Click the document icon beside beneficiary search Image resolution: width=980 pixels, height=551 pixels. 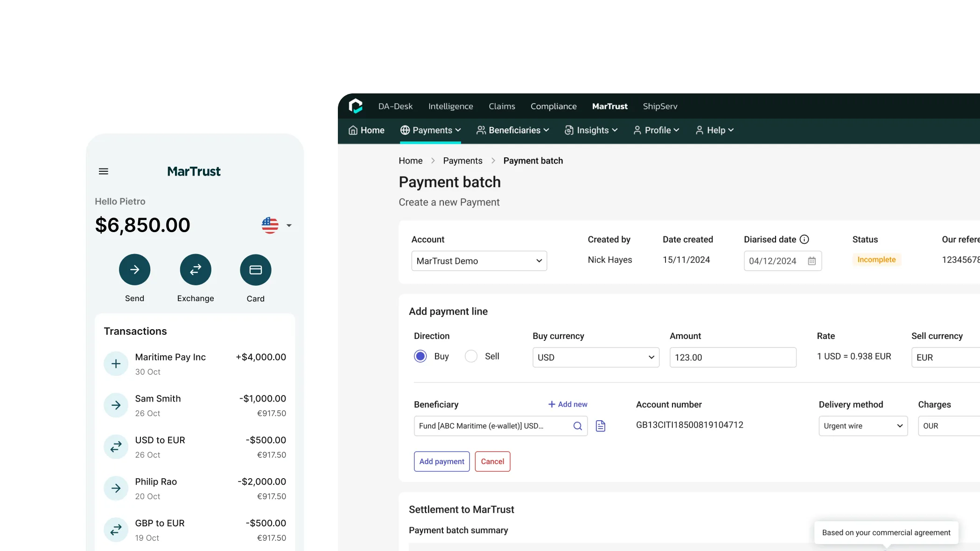(x=601, y=426)
